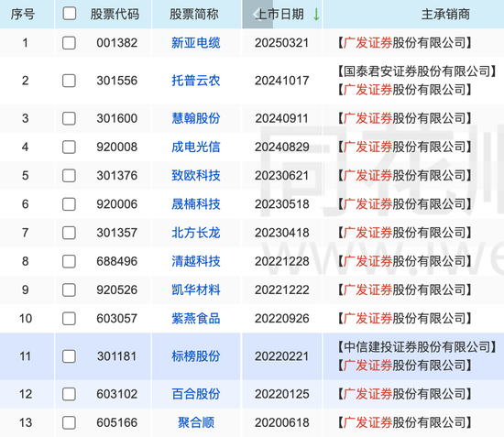Image resolution: width=504 pixels, height=437 pixels.
Task: Select checkbox of row 301357
Action: click(69, 233)
